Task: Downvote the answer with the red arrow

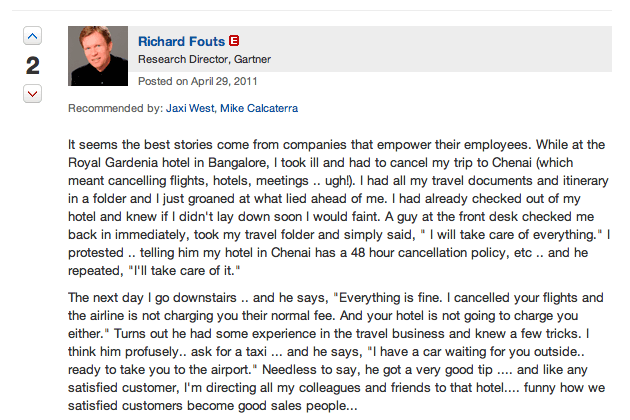Action: click(33, 94)
